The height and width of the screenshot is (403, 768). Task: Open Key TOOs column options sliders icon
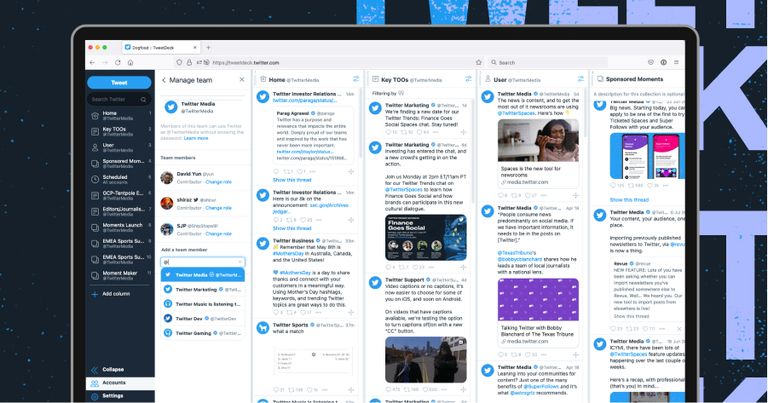tap(468, 79)
